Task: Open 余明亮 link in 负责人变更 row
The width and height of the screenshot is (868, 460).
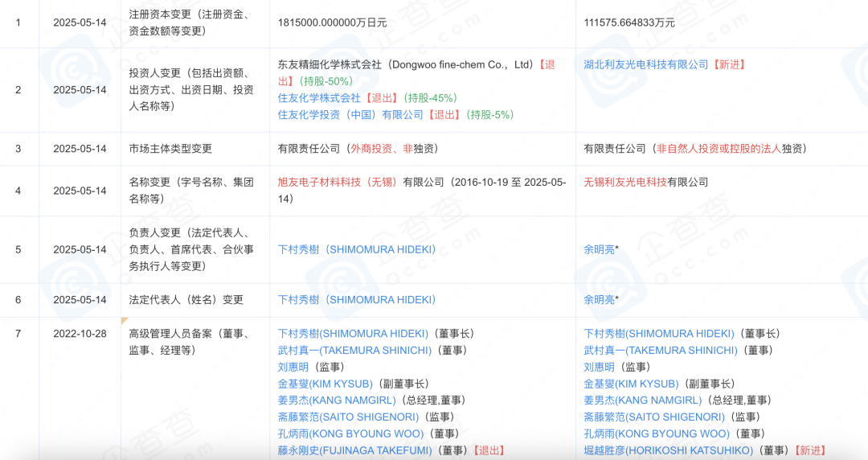Action: click(599, 250)
